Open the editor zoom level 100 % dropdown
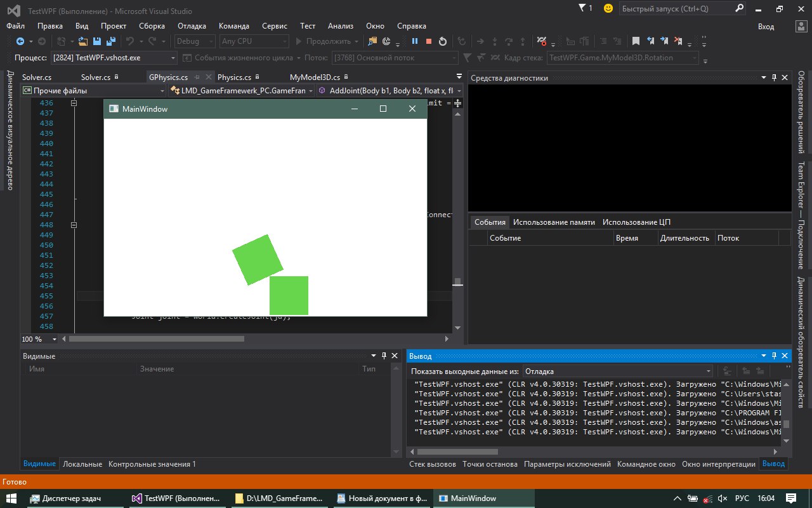812x508 pixels. [x=54, y=339]
